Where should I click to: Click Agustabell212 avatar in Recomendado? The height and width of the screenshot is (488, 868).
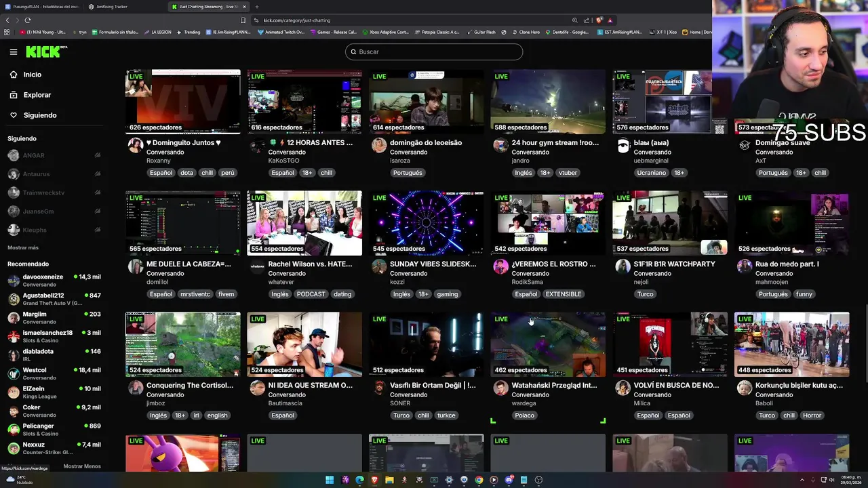[x=14, y=299]
